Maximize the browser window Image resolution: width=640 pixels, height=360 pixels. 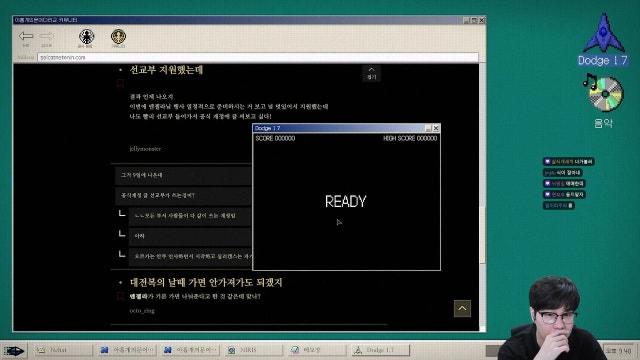pos(474,20)
